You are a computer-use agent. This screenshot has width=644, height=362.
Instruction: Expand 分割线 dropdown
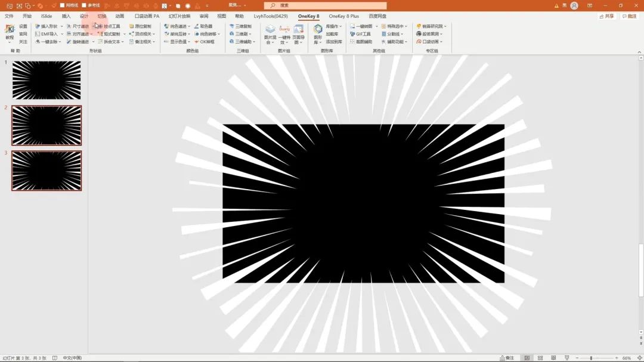click(x=402, y=34)
